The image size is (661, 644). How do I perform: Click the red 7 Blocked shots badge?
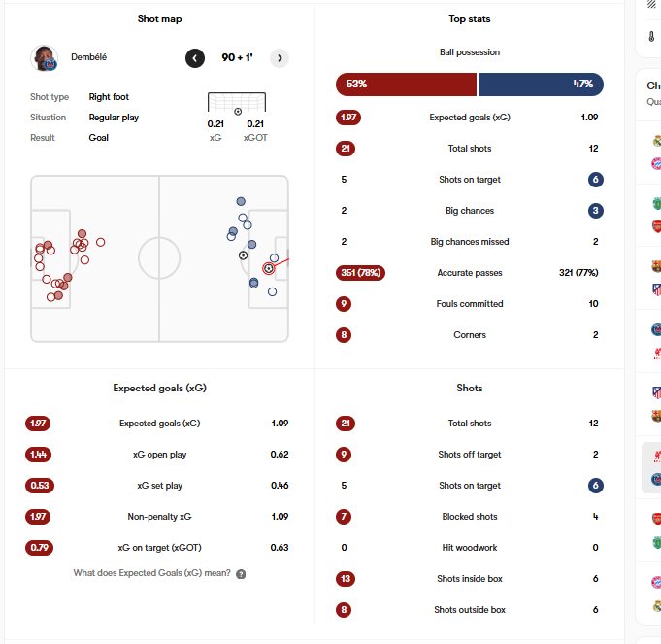345,517
